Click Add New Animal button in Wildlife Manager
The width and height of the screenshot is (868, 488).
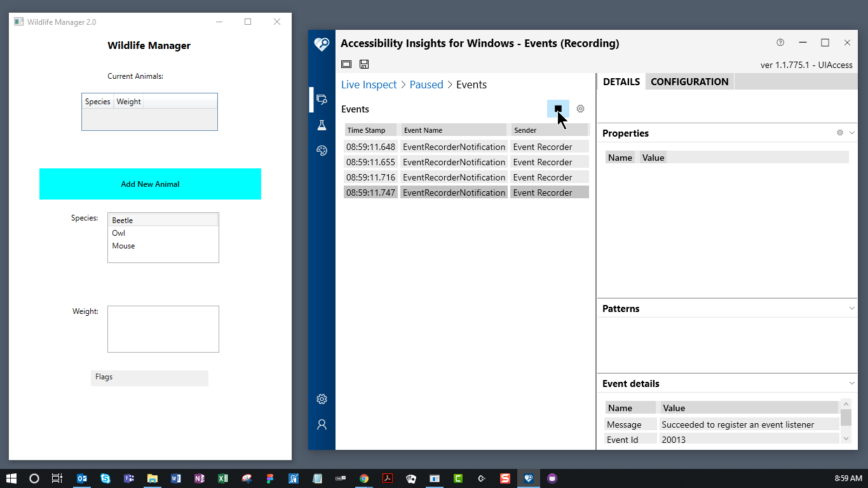tap(150, 184)
